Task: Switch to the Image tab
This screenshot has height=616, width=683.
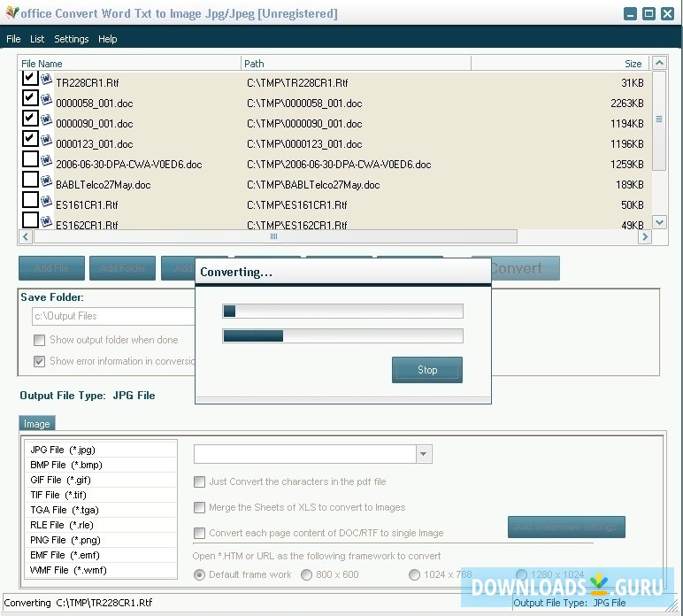Action: coord(37,424)
